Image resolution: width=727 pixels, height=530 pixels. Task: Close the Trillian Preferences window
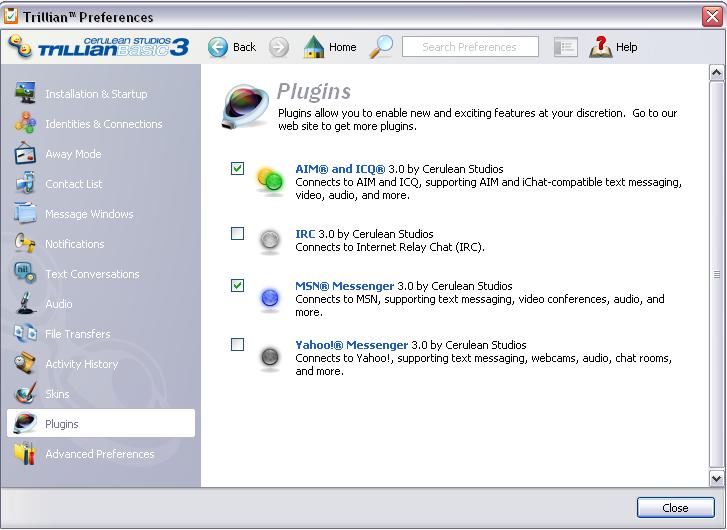(x=712, y=17)
